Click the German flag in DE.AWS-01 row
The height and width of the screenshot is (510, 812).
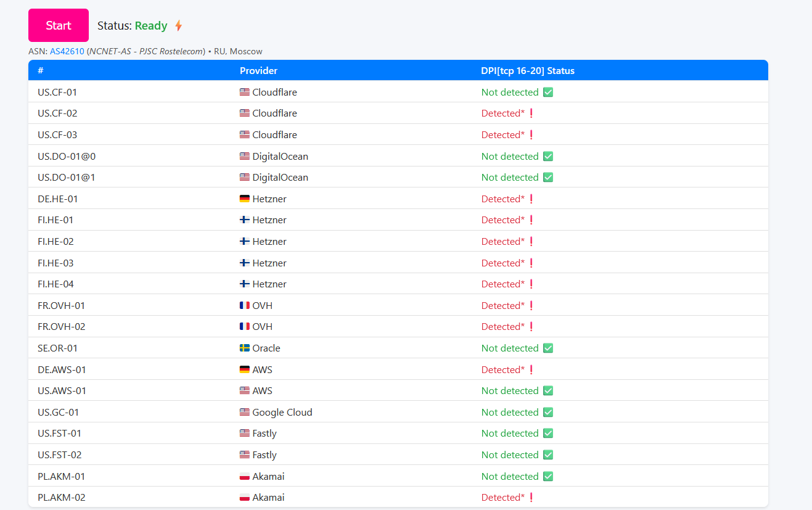point(245,369)
